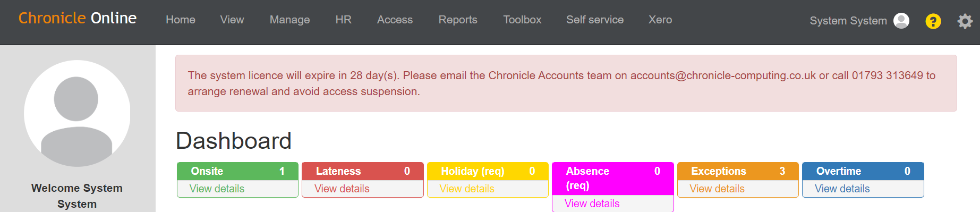The width and height of the screenshot is (980, 212).
Task: Open the settings gear icon
Action: (x=965, y=21)
